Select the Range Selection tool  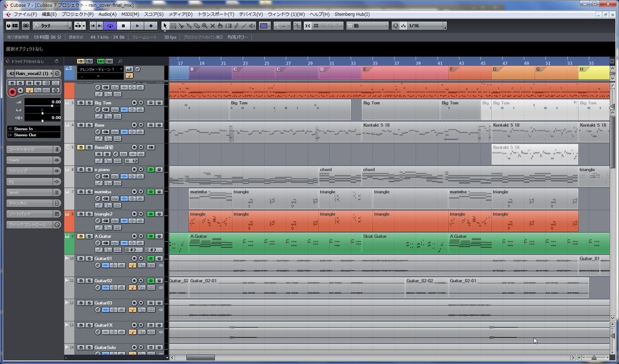coord(173,26)
